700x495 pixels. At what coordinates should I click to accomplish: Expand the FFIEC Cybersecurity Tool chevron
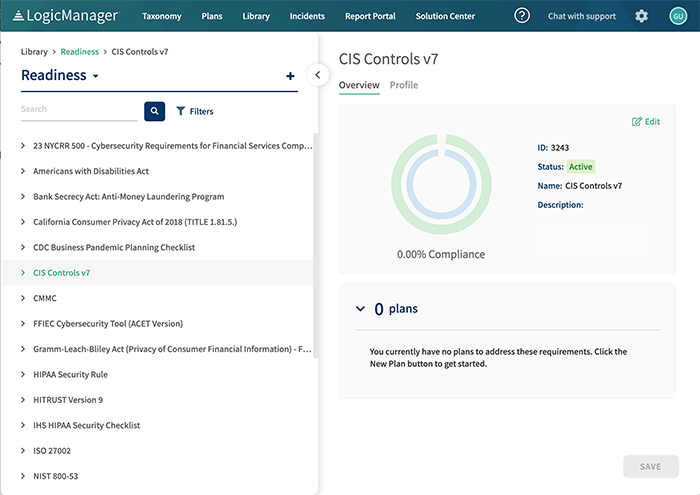pyautogui.click(x=23, y=324)
